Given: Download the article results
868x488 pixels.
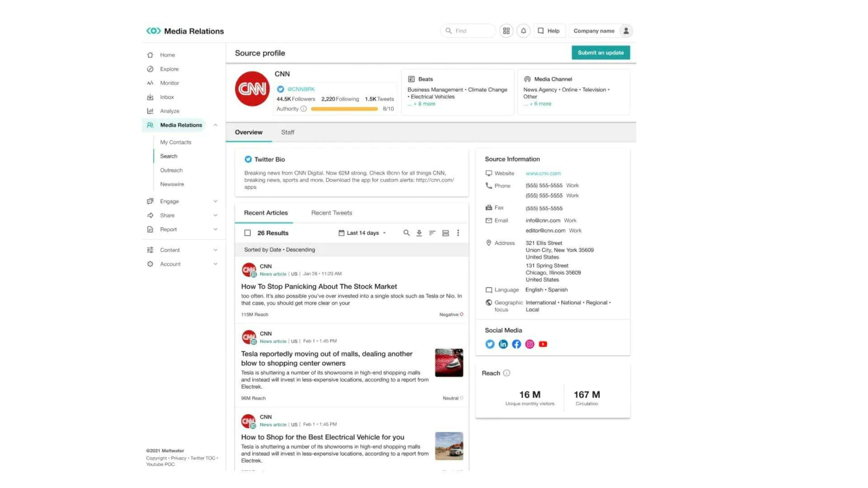Looking at the screenshot, I should point(419,233).
